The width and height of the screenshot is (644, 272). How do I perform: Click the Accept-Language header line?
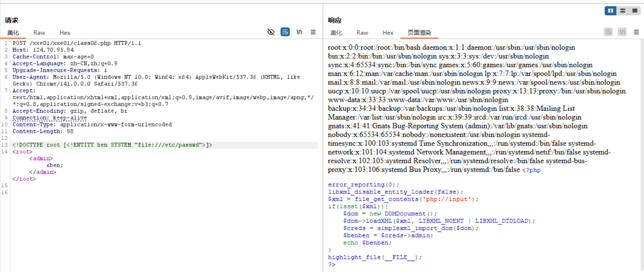65,63
